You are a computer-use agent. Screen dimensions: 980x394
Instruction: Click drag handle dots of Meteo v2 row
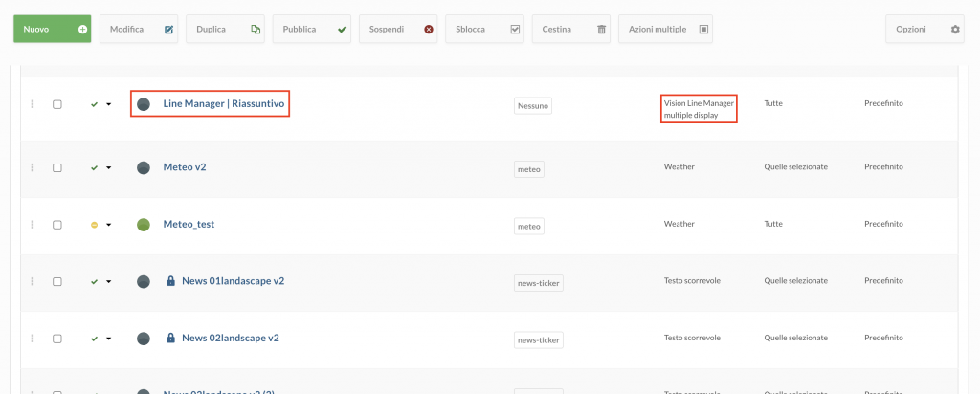33,167
